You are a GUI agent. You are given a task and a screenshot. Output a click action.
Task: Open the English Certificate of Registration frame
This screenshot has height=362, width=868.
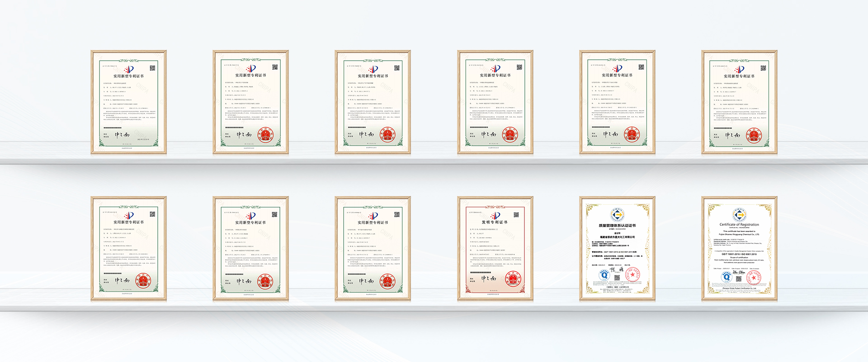pyautogui.click(x=739, y=248)
